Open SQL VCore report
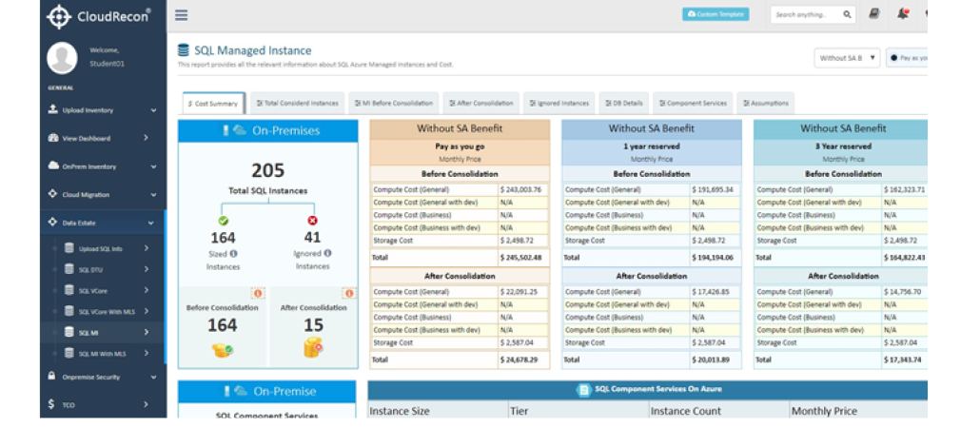Image resolution: width=980 pixels, height=428 pixels. (107, 290)
